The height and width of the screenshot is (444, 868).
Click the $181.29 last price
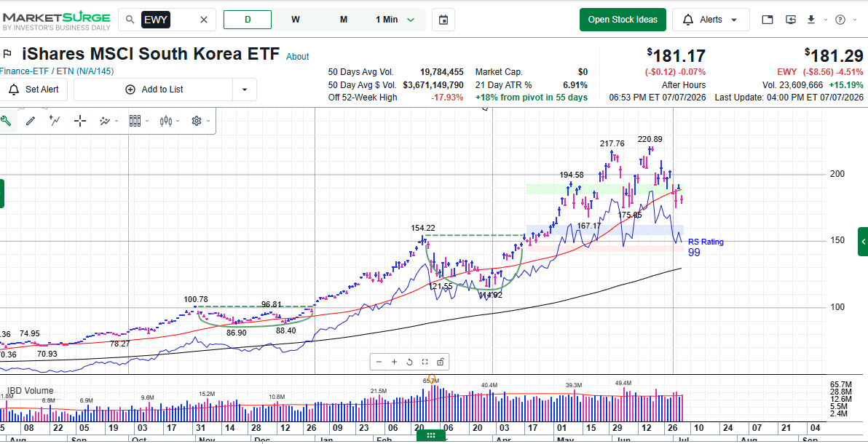tap(835, 56)
